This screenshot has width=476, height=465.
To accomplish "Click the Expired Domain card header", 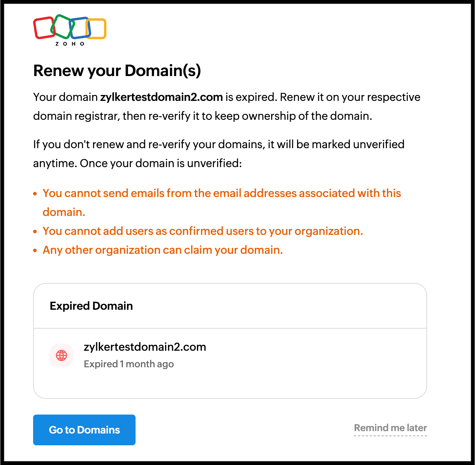I will coord(91,306).
